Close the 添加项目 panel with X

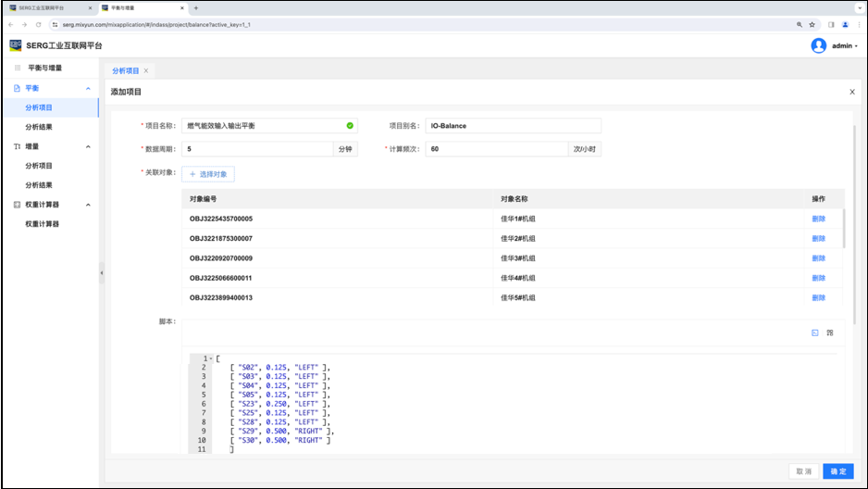click(852, 92)
